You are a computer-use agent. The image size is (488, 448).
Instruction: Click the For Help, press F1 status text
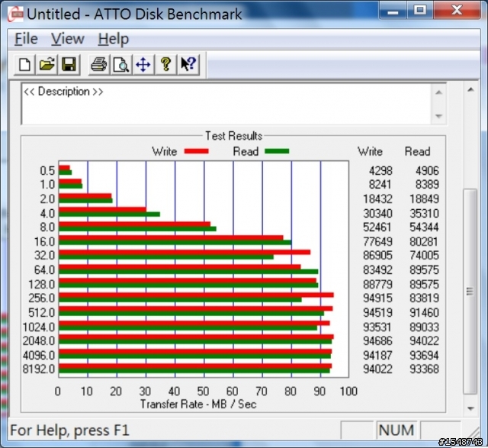pos(69,430)
